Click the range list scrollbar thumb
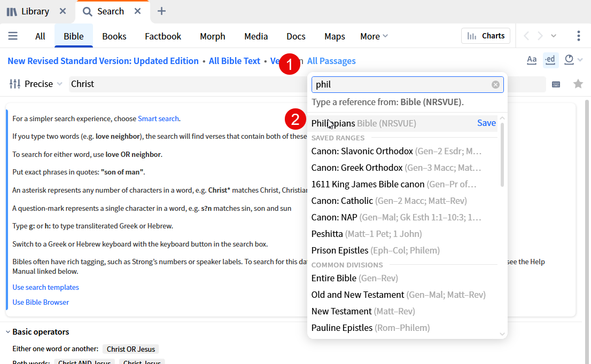Image resolution: width=591 pixels, height=364 pixels. 502,155
